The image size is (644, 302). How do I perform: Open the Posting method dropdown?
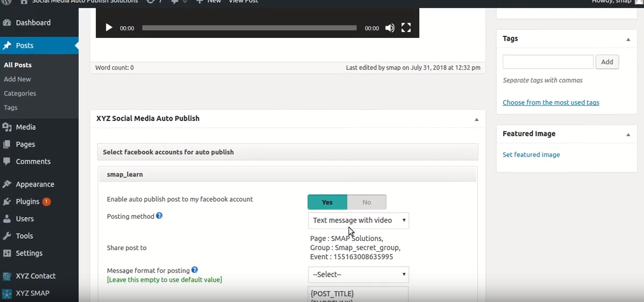tap(358, 220)
